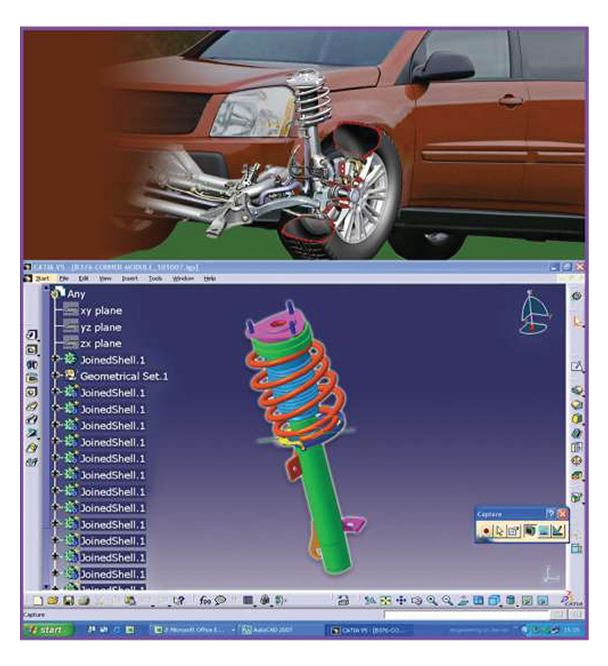
Task: Open the Edit menu
Action: [84, 279]
